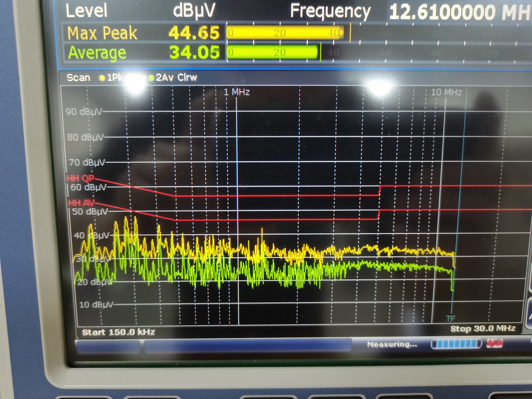The height and width of the screenshot is (399, 532).
Task: Click the 10 MHz vertical marker label
Action: (x=446, y=92)
